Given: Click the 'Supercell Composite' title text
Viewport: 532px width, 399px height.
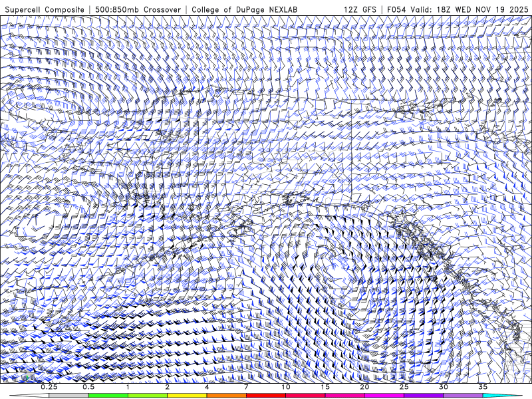Looking at the screenshot, I should (45, 10).
